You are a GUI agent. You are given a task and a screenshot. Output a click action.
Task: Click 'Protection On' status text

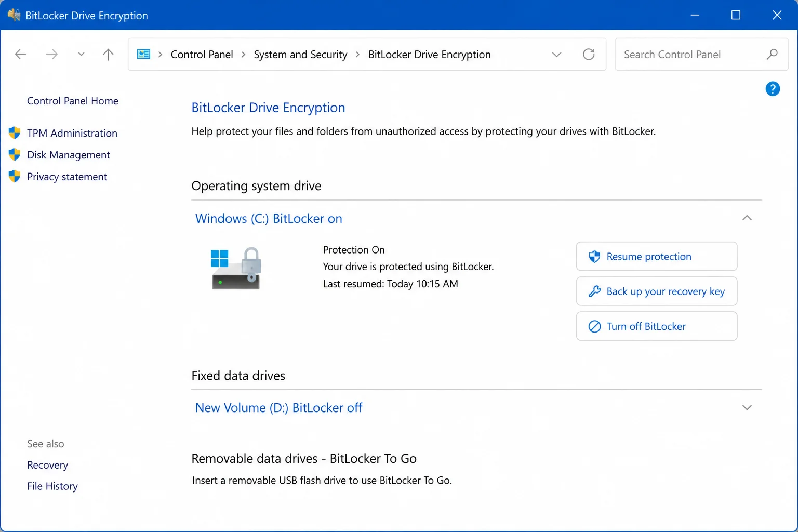click(x=354, y=250)
